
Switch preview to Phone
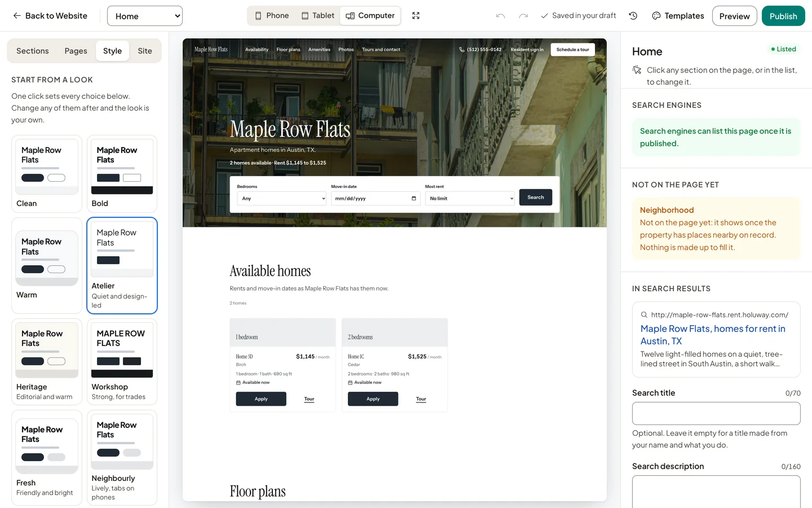click(x=271, y=16)
